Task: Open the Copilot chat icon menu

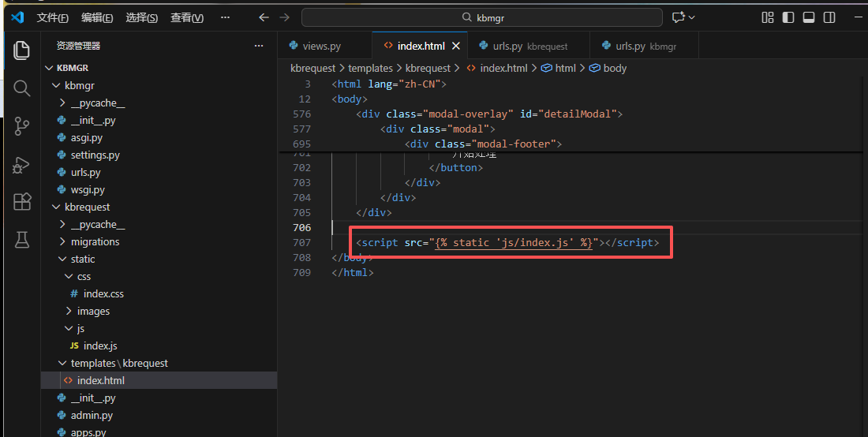Action: point(683,17)
